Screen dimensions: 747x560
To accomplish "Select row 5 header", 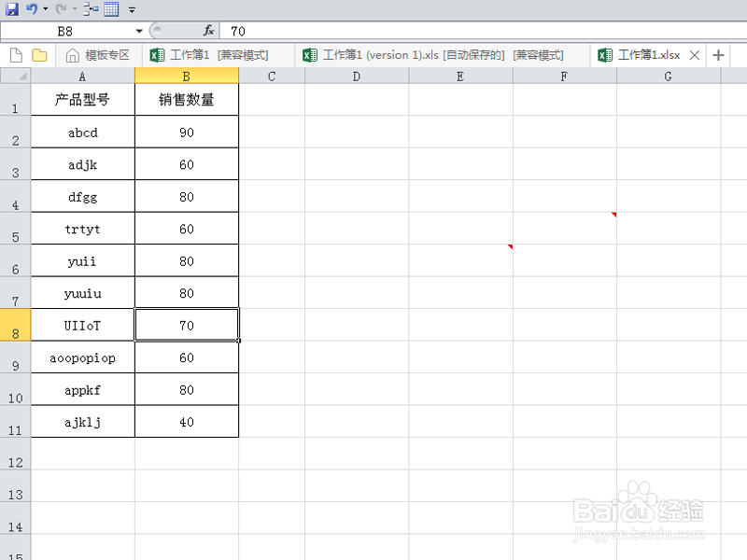I will click(x=16, y=229).
